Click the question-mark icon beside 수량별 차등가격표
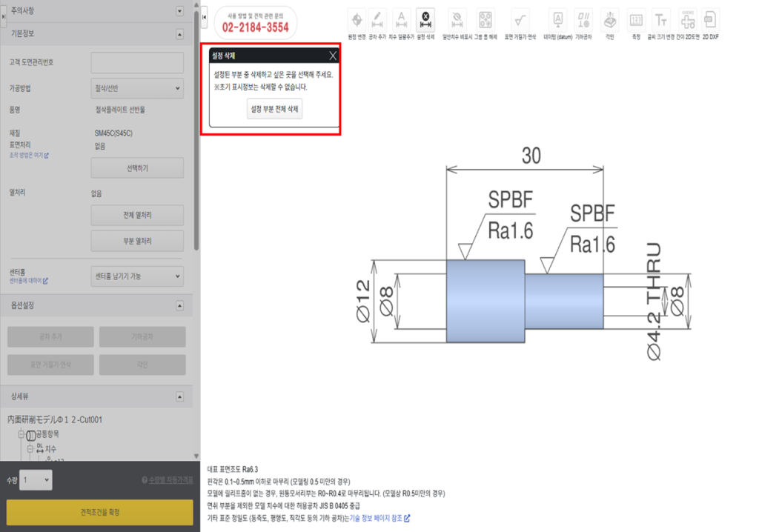 click(x=145, y=480)
